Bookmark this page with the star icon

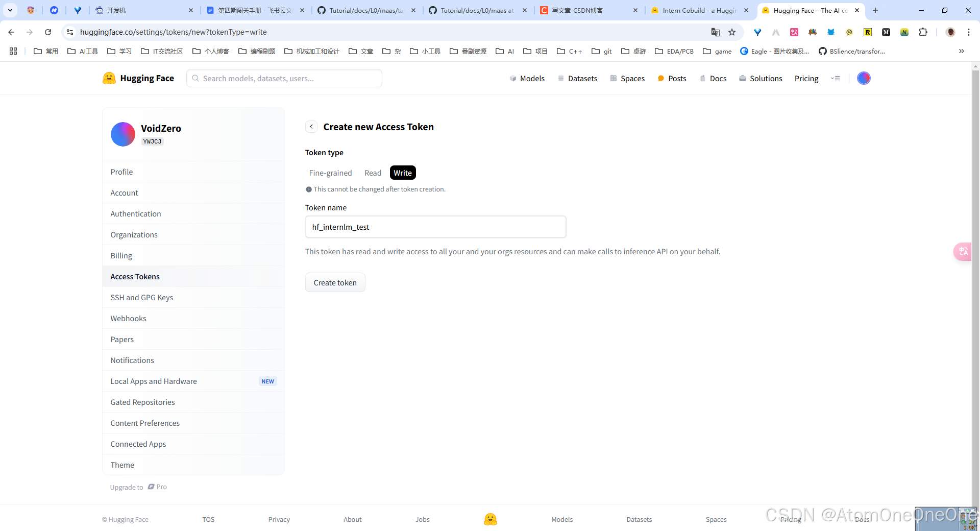point(732,32)
